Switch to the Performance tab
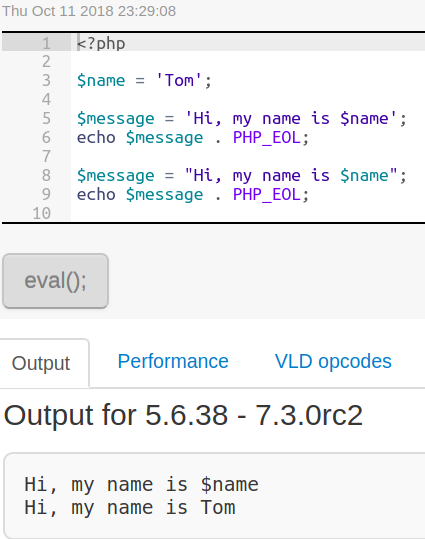 click(173, 361)
